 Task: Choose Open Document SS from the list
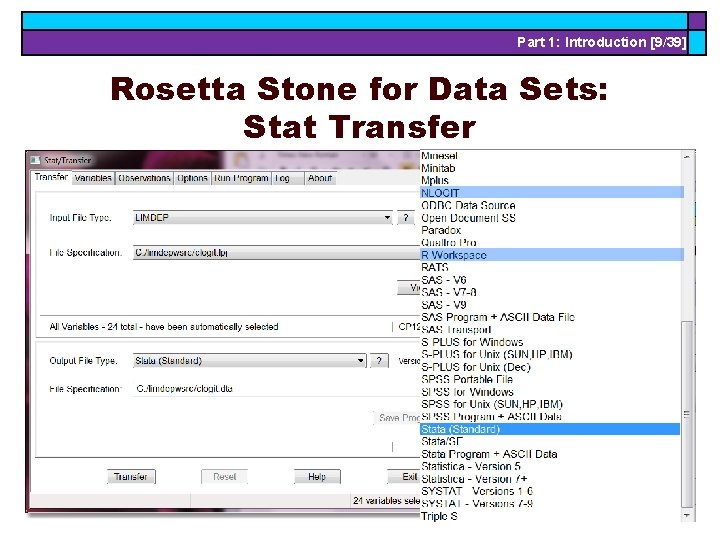(551, 218)
